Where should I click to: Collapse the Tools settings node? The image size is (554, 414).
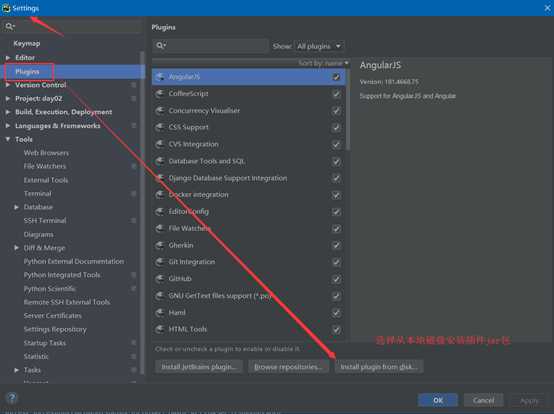tap(8, 139)
